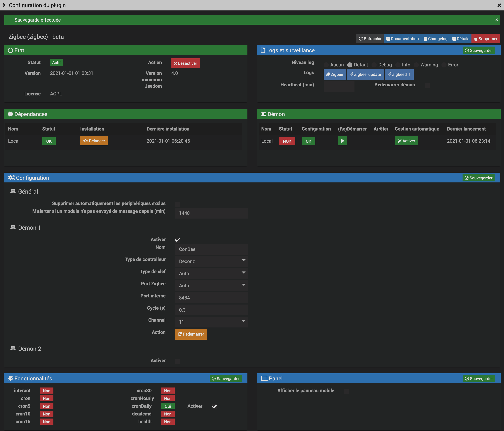Open the Channel dropdown showing 11

[x=211, y=322]
